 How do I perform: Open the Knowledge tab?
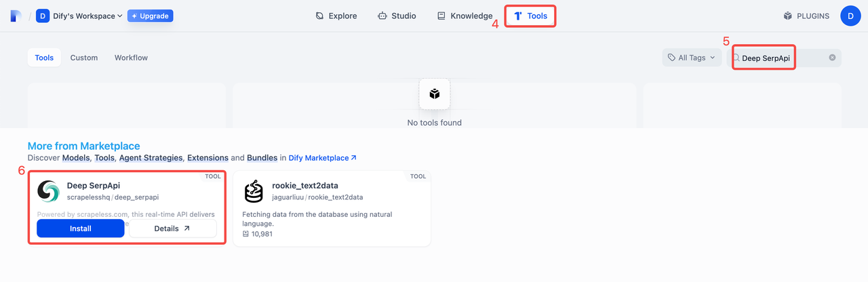tap(465, 16)
